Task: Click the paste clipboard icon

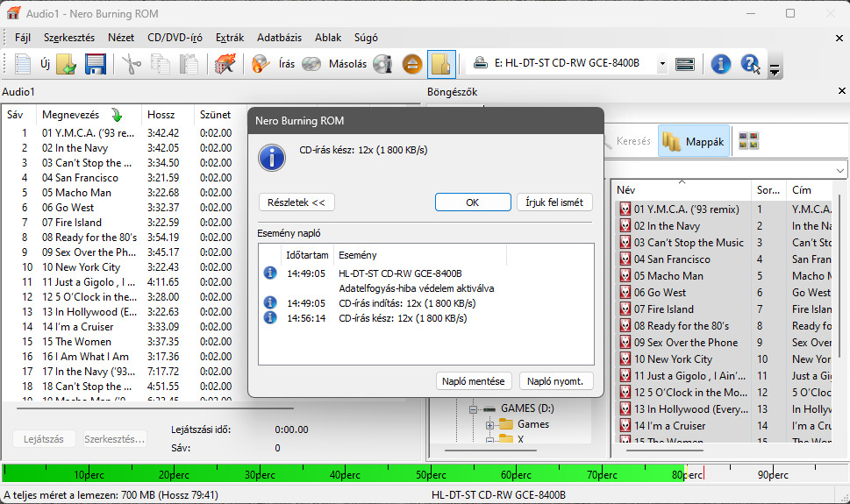Action: click(189, 64)
